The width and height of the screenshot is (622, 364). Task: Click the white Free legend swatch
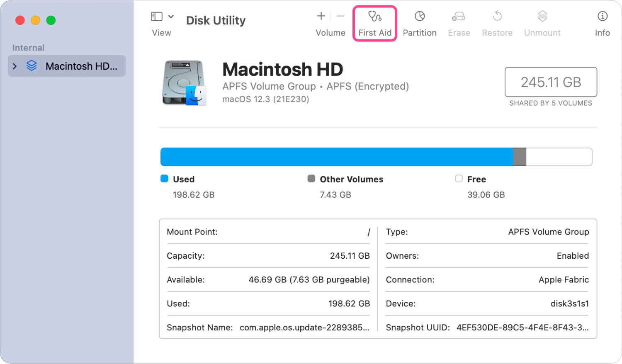(459, 179)
